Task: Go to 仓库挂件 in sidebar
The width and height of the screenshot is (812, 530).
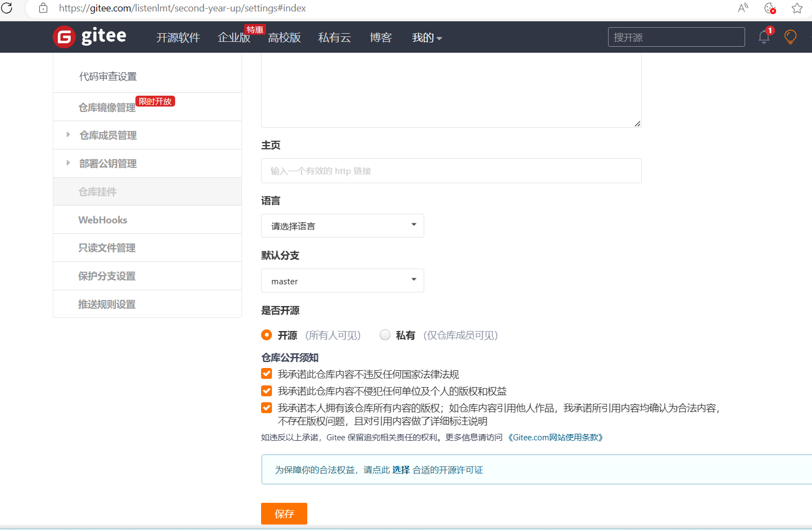Action: pos(147,191)
